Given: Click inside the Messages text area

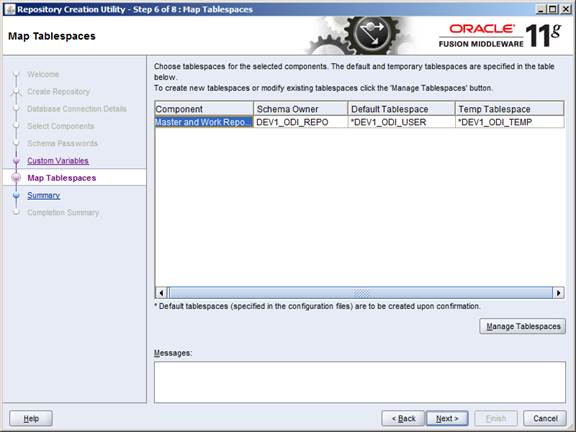Looking at the screenshot, I should pos(360,382).
